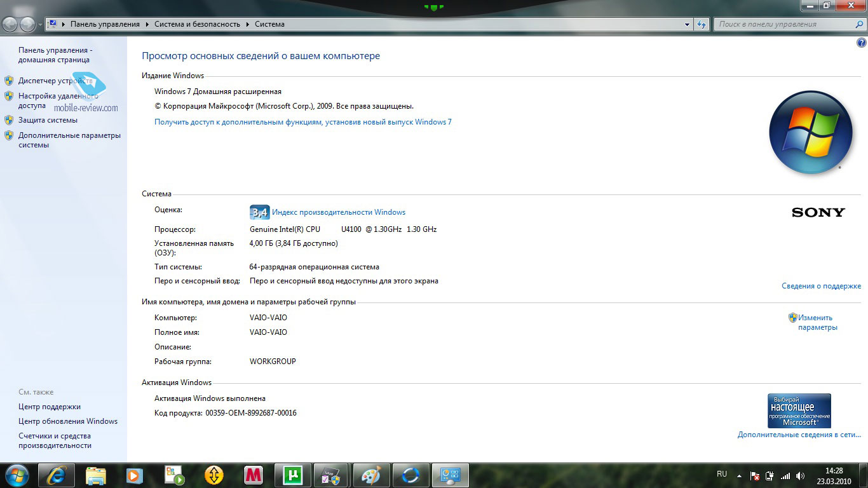Click the genuine Microsoft software badge

coord(799,410)
